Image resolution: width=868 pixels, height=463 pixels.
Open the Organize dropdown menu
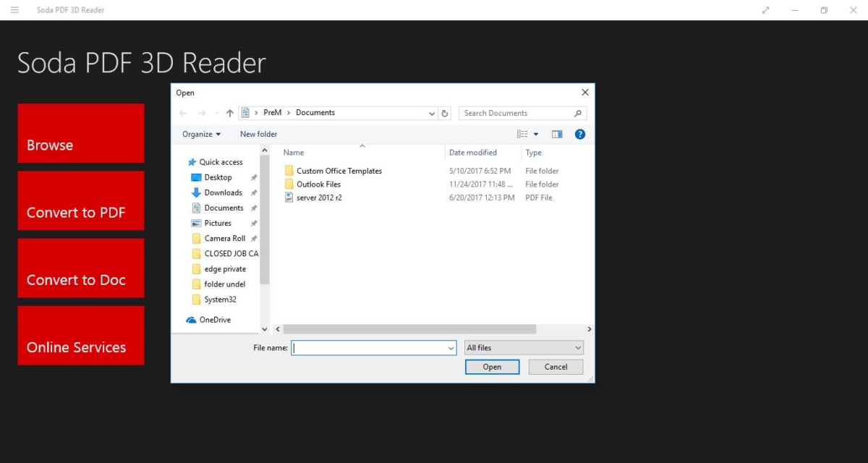click(200, 134)
